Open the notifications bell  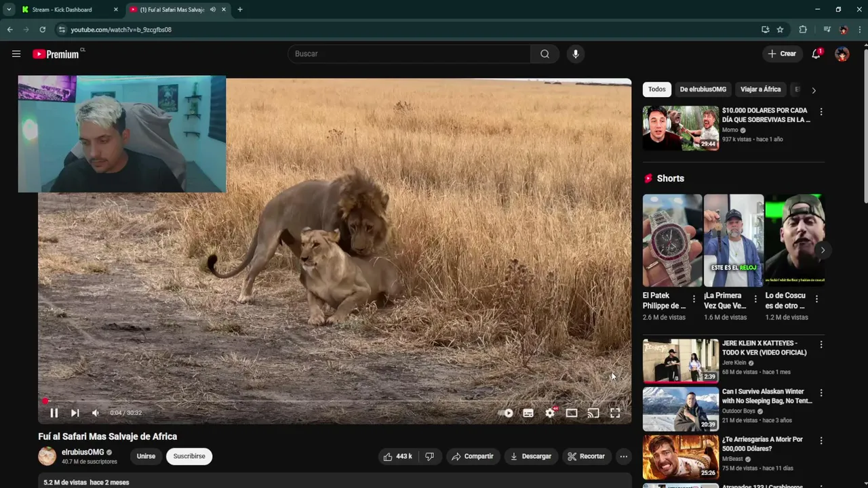pos(816,54)
